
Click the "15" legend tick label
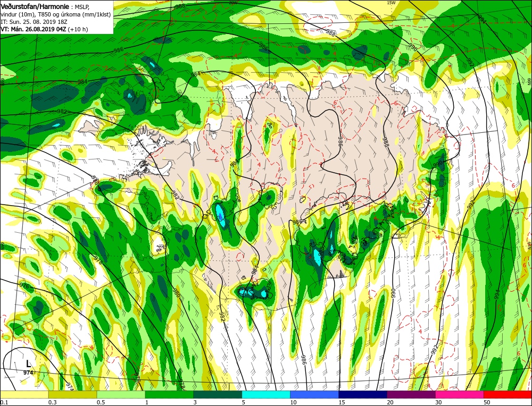pyautogui.click(x=342, y=402)
